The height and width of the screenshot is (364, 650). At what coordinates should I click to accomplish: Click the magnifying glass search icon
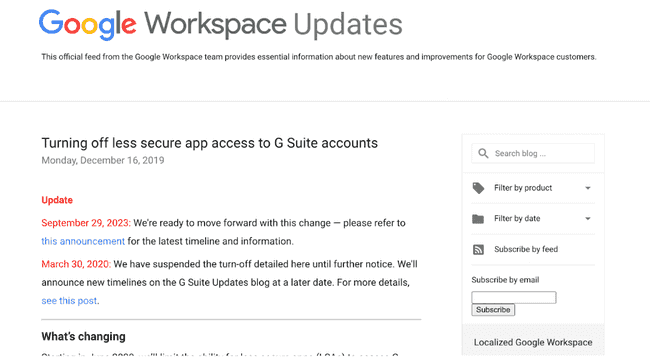483,153
